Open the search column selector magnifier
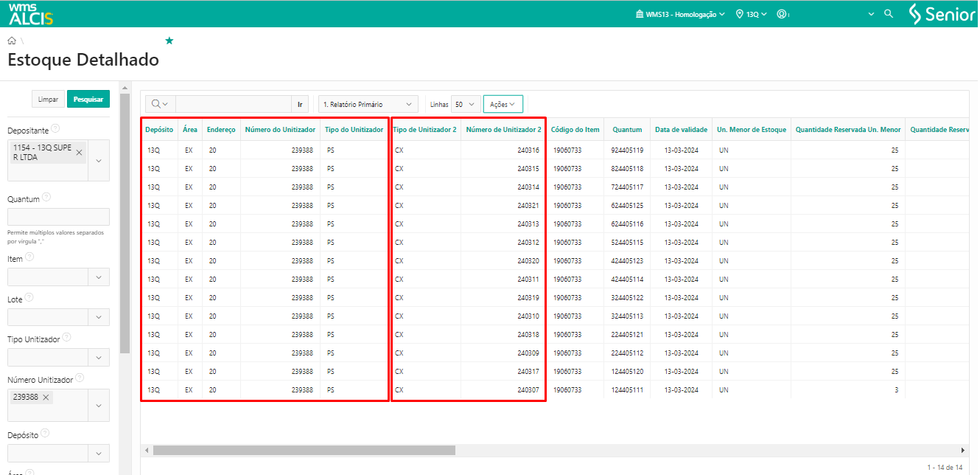 160,105
